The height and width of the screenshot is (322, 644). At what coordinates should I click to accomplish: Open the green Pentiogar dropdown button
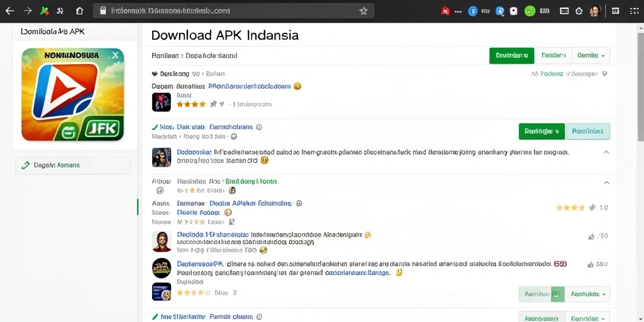coord(542,131)
